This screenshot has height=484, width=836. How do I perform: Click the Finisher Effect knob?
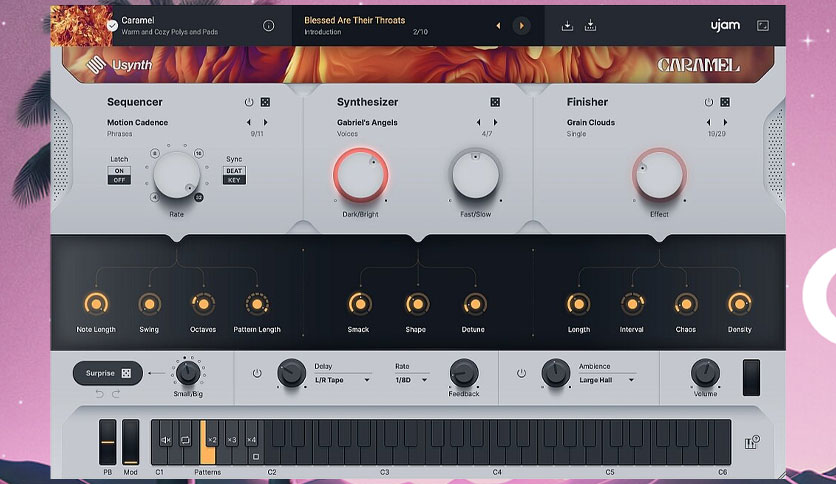[x=659, y=175]
